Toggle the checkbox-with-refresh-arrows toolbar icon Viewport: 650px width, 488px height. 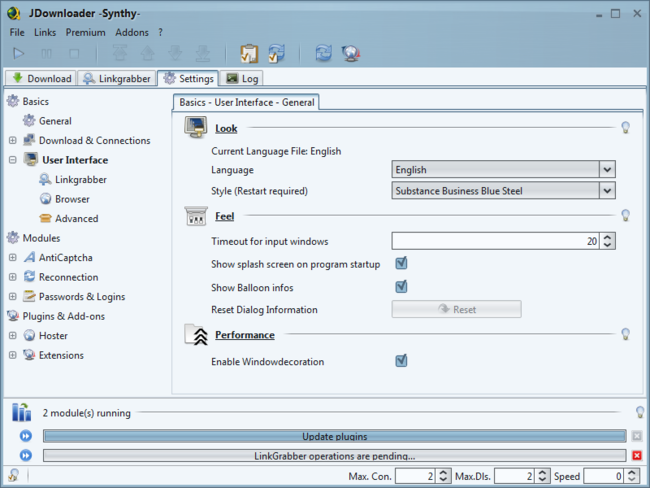click(x=276, y=53)
